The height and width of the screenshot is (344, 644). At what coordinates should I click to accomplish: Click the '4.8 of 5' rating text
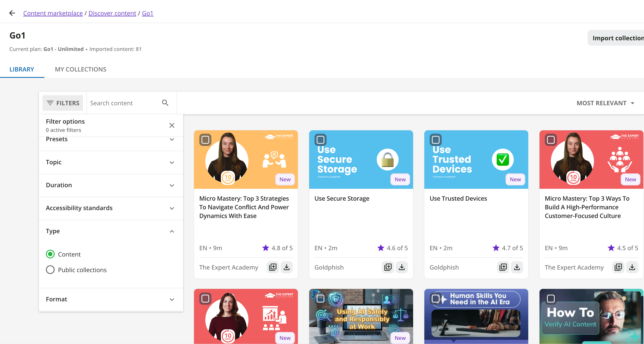click(x=282, y=248)
